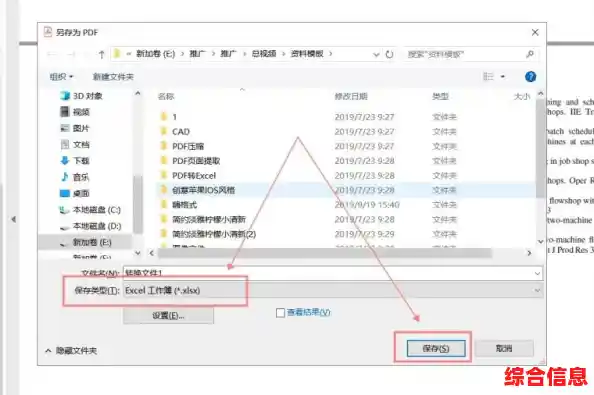
Task: Select 本地磁盘 (D:) in the sidebar
Action: pyautogui.click(x=97, y=226)
